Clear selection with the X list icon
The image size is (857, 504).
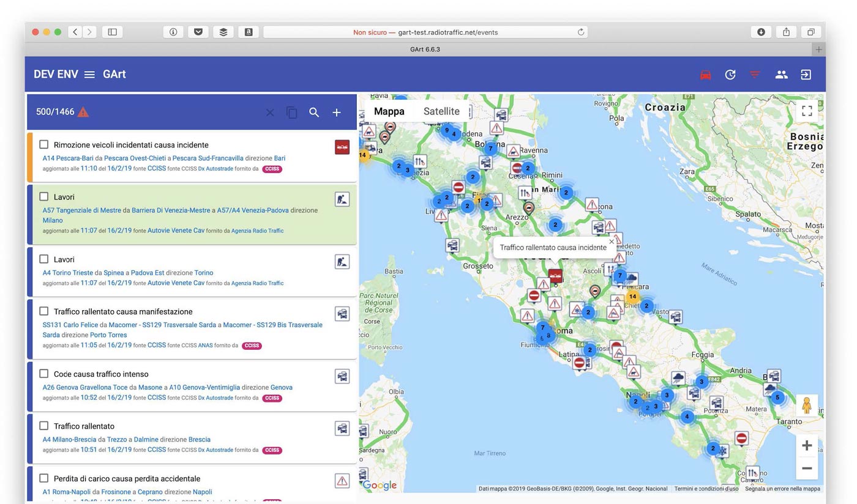[270, 113]
